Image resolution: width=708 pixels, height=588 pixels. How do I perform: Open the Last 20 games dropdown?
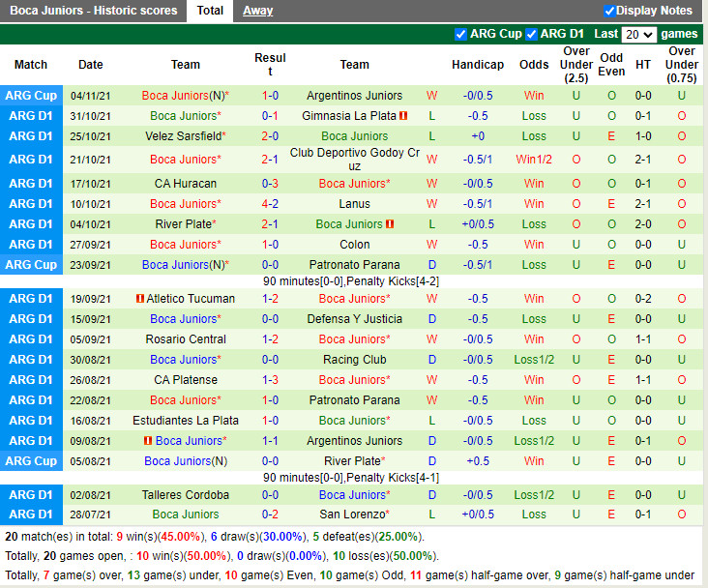[639, 34]
